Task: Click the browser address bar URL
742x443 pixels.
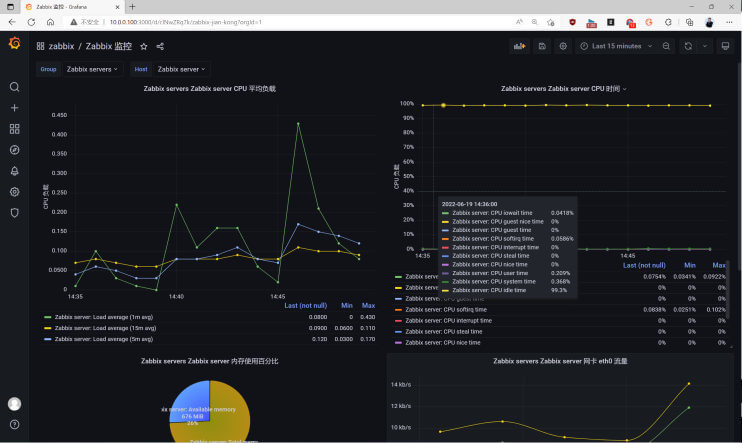Action: coord(186,22)
